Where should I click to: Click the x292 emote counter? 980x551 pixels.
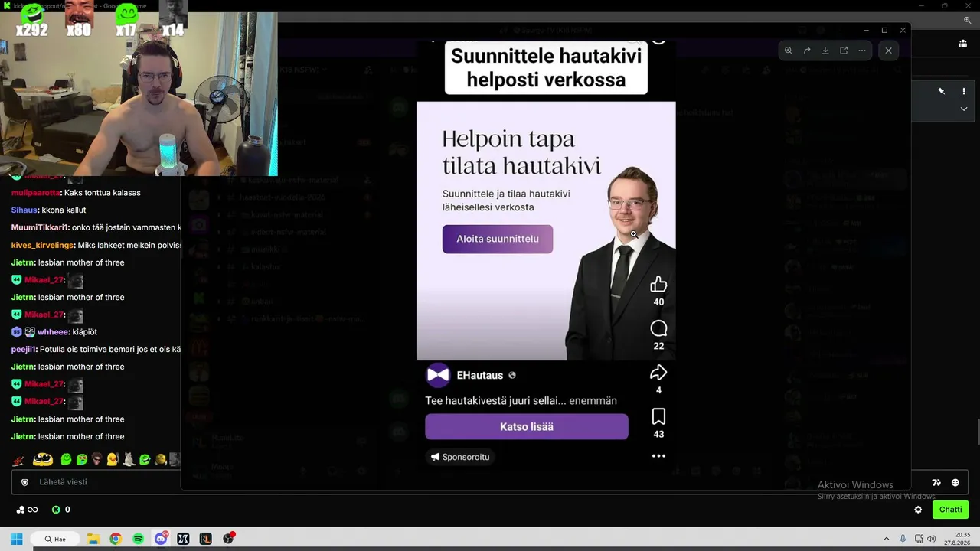point(31,21)
